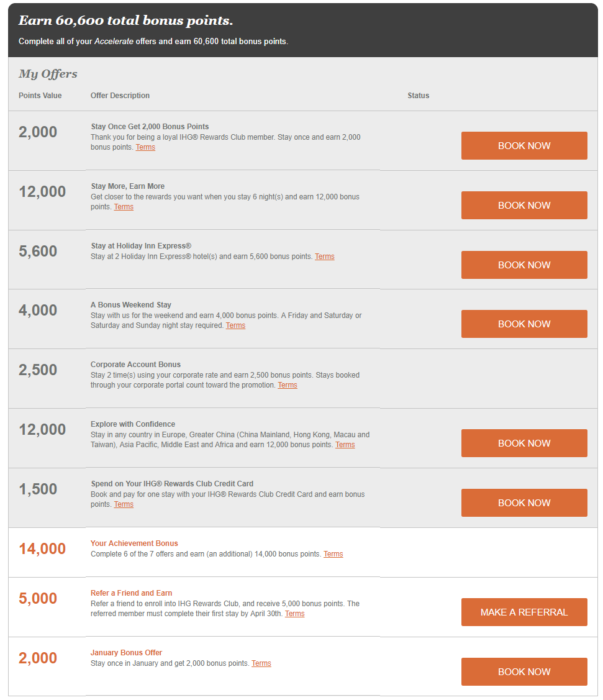Click Book Now for Stay Once offer
This screenshot has height=700, width=603.
(524, 145)
